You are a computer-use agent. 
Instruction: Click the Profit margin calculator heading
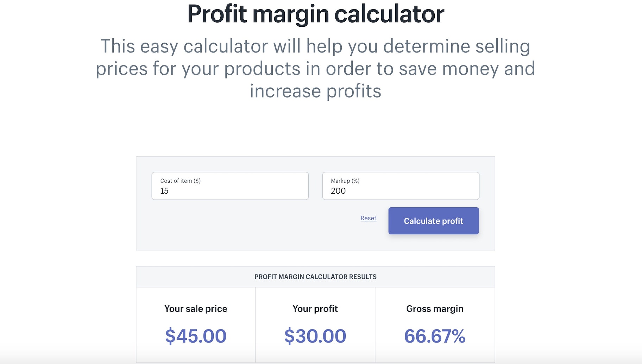(316, 14)
